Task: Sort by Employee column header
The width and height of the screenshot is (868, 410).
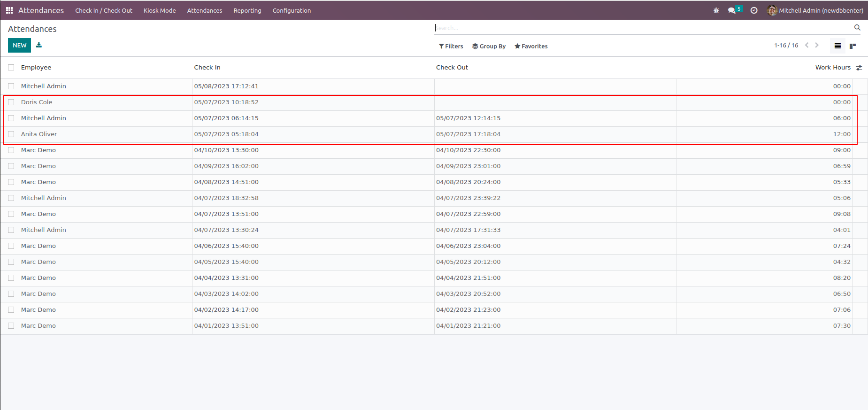Action: 36,68
